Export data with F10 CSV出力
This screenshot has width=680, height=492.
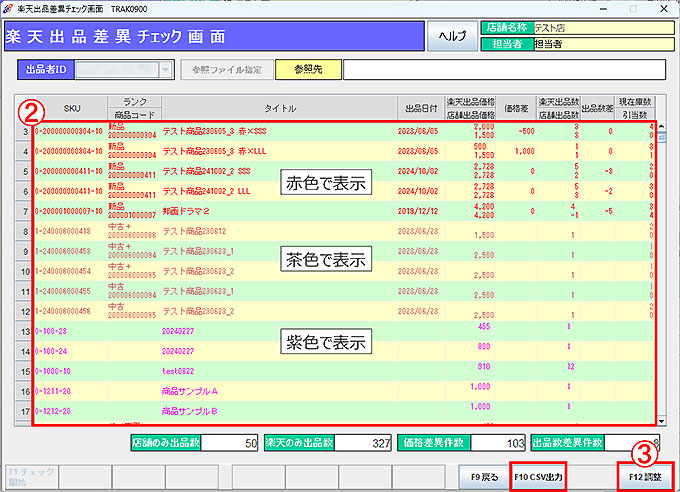[538, 478]
